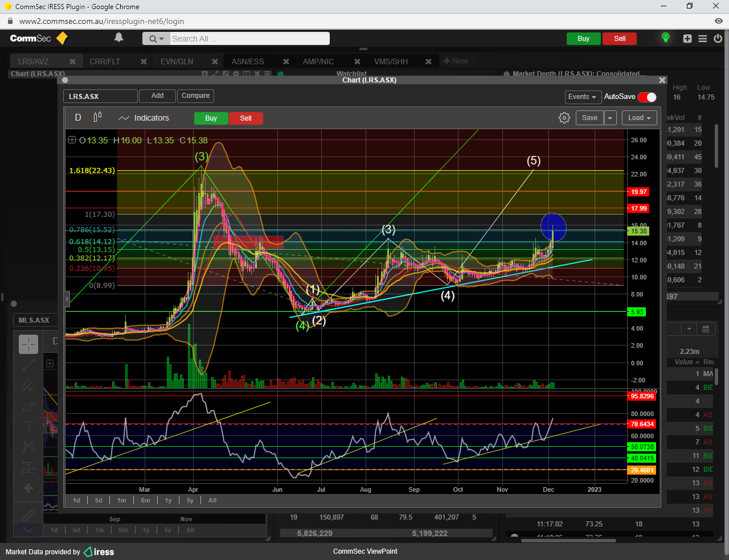Open the search filter dropdown
Screen dimensions: 729x560
pos(156,39)
